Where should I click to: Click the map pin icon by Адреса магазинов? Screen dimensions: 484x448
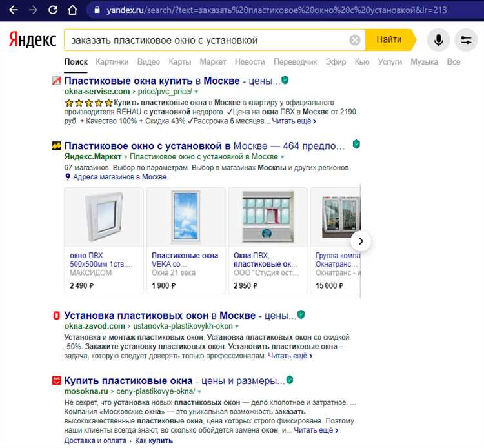coord(68,177)
